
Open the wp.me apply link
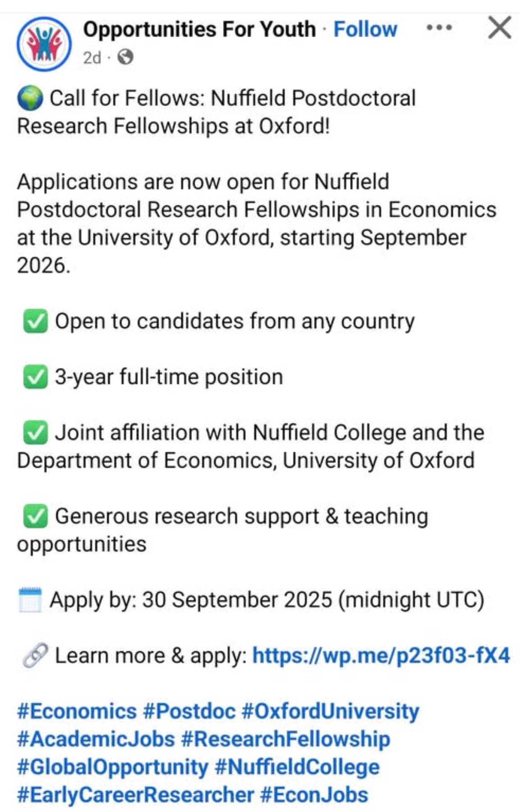click(x=381, y=655)
